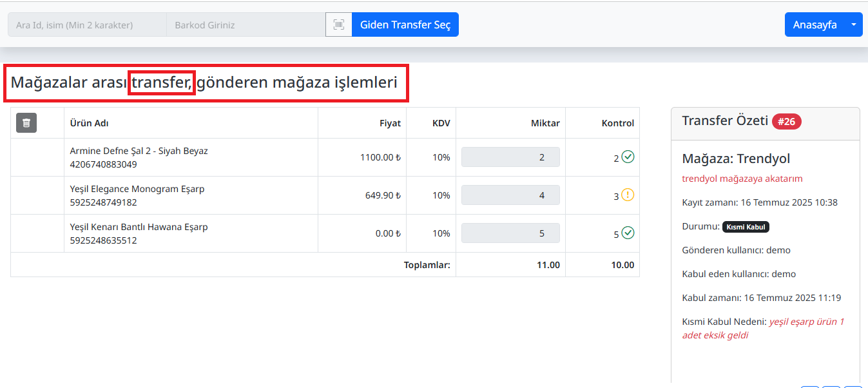This screenshot has height=388, width=868.
Task: Click the barcode scanner icon
Action: 338,24
